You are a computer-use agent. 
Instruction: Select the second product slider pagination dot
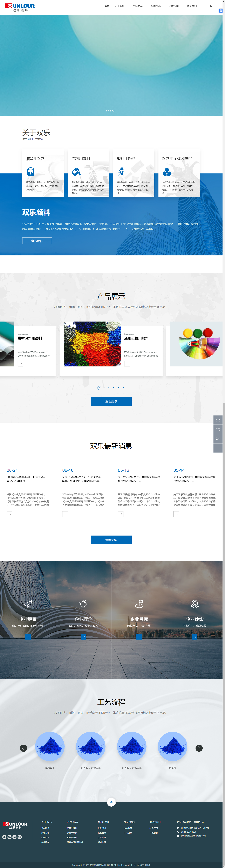104,388
